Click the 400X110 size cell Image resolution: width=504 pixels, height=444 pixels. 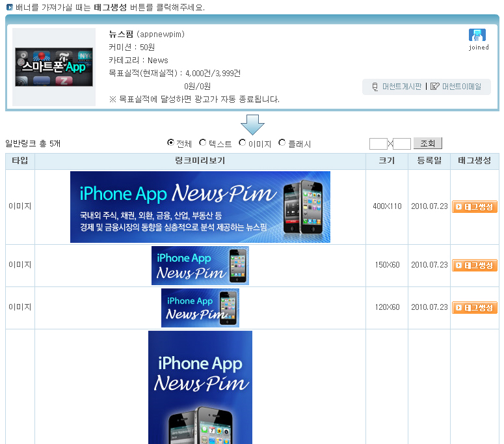[x=387, y=206]
